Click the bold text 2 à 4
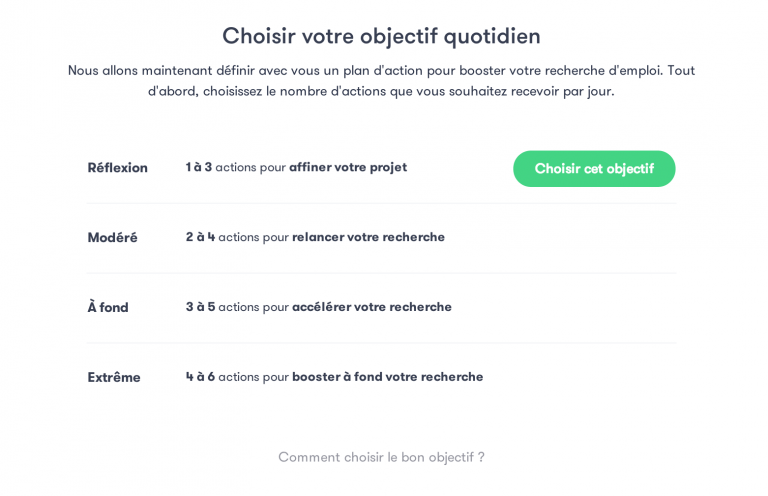Screen dimensions: 768x496 click(x=200, y=237)
